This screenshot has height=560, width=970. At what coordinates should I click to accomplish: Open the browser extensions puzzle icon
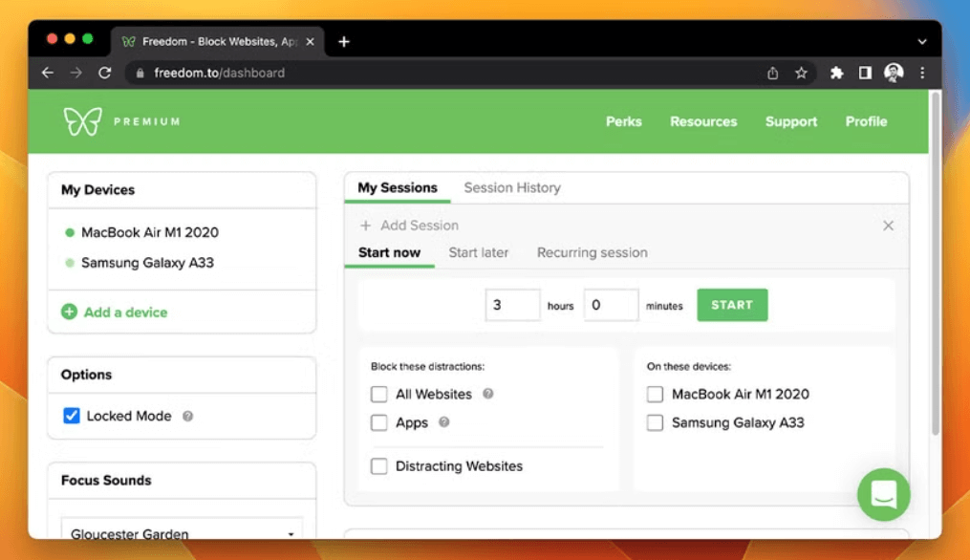point(836,73)
